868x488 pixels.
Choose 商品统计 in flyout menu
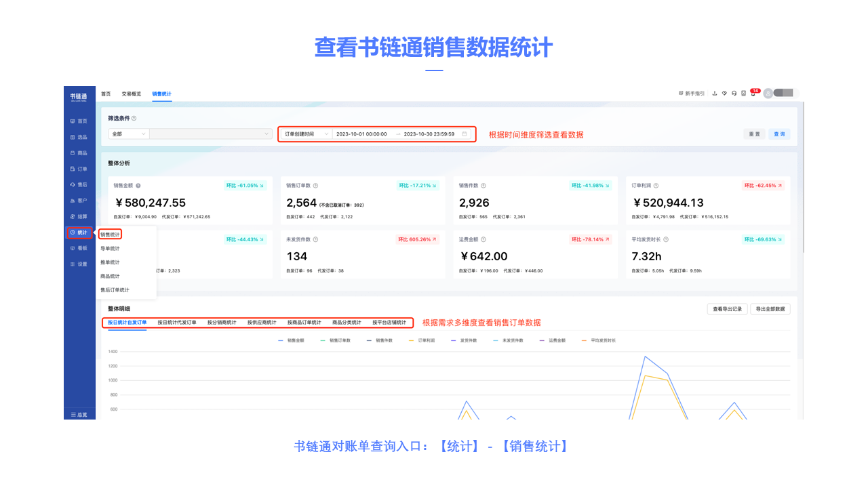pyautogui.click(x=110, y=277)
